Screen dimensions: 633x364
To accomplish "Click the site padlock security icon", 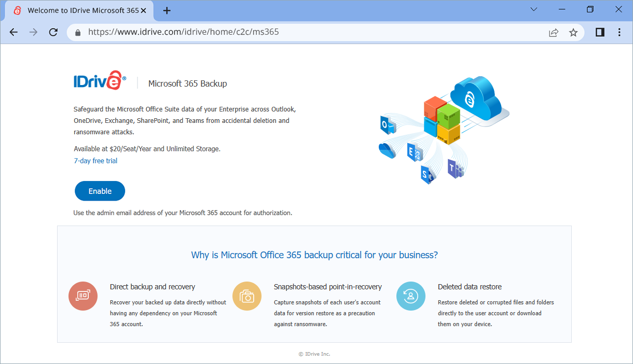I will click(x=78, y=32).
